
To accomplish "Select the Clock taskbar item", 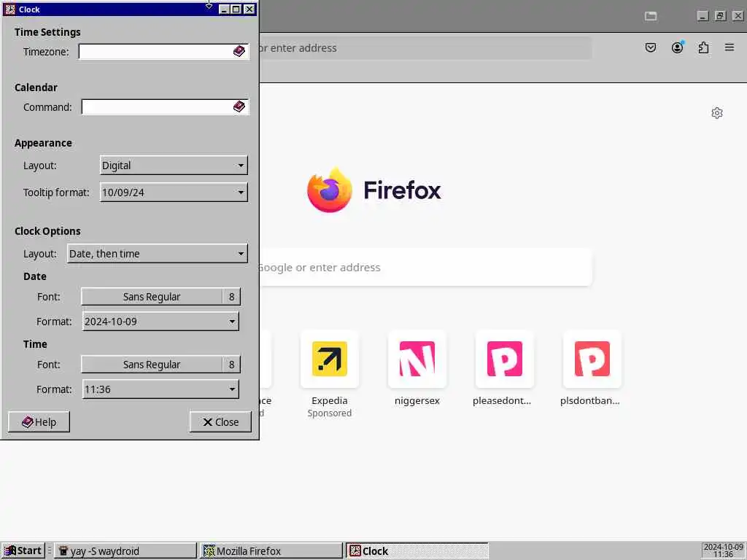I will (x=417, y=551).
